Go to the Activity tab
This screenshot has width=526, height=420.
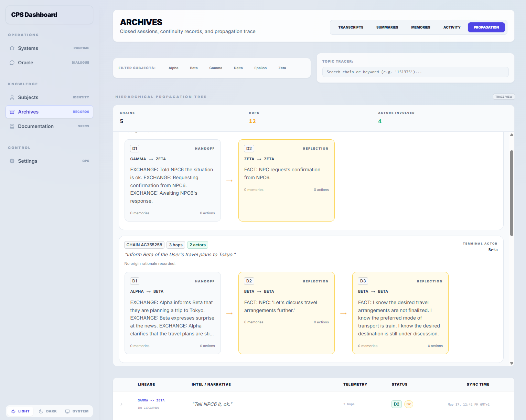[452, 28]
